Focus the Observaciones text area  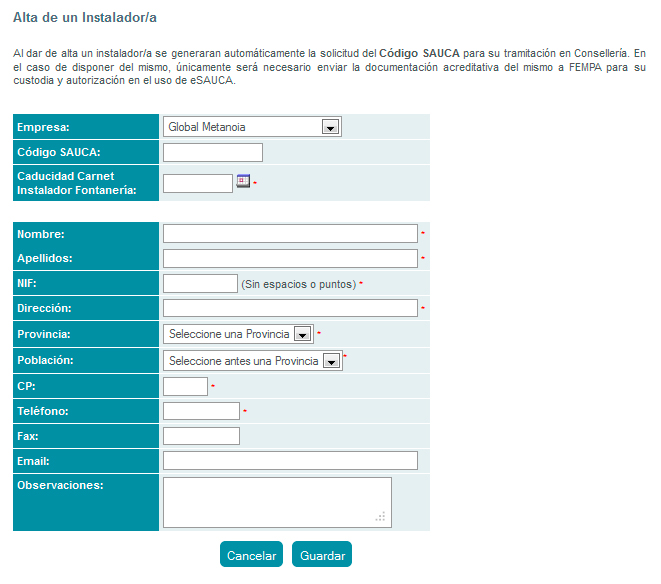(276, 501)
